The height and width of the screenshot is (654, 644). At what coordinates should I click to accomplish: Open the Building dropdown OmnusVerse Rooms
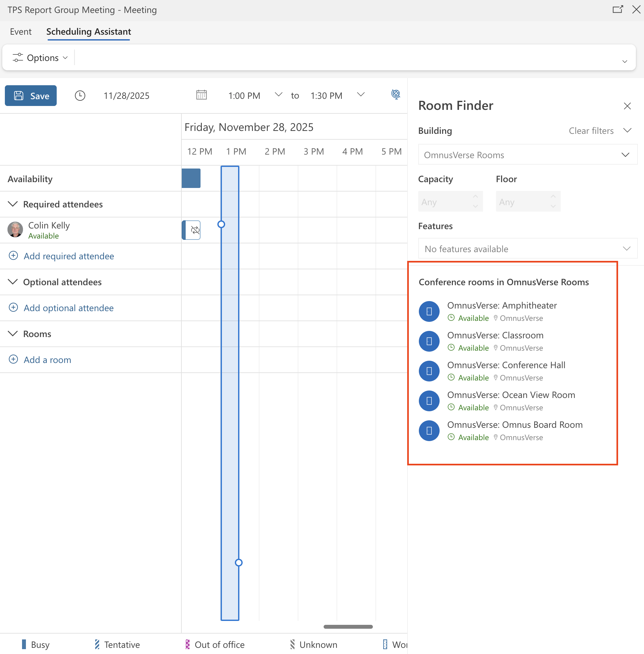pyautogui.click(x=527, y=155)
